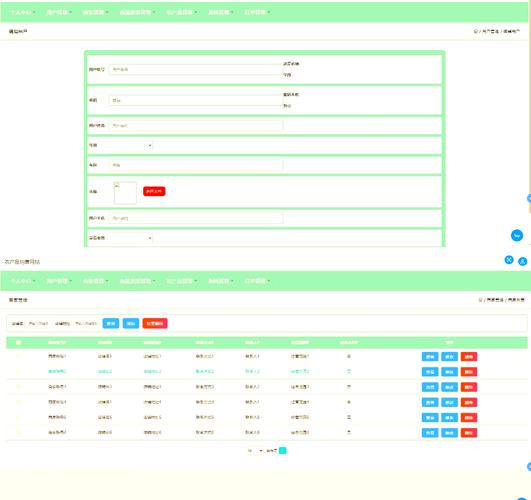Click the red delete button in row 4
Image resolution: width=531 pixels, height=500 pixels.
[469, 402]
